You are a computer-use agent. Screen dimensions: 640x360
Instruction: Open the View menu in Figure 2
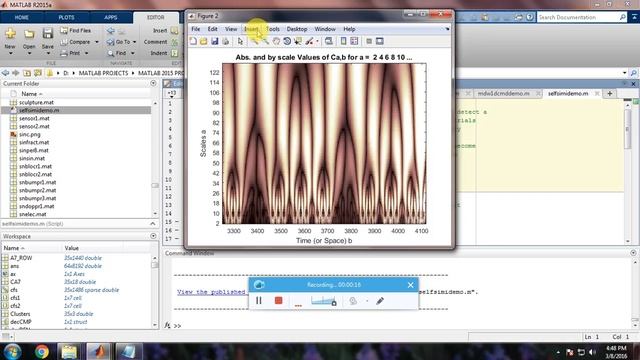pyautogui.click(x=231, y=29)
